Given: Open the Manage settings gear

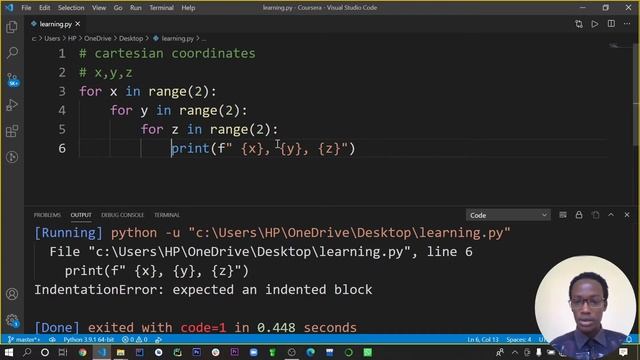Looking at the screenshot, I should (12, 320).
